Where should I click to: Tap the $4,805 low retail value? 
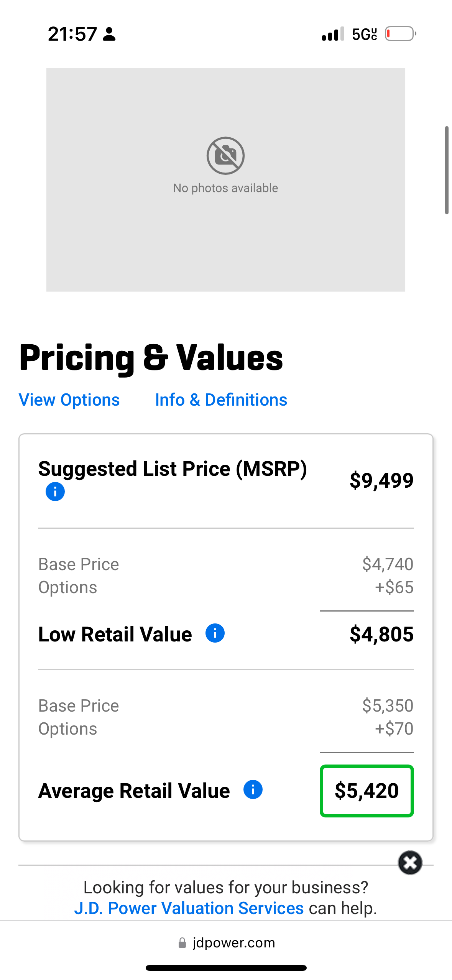(x=381, y=634)
